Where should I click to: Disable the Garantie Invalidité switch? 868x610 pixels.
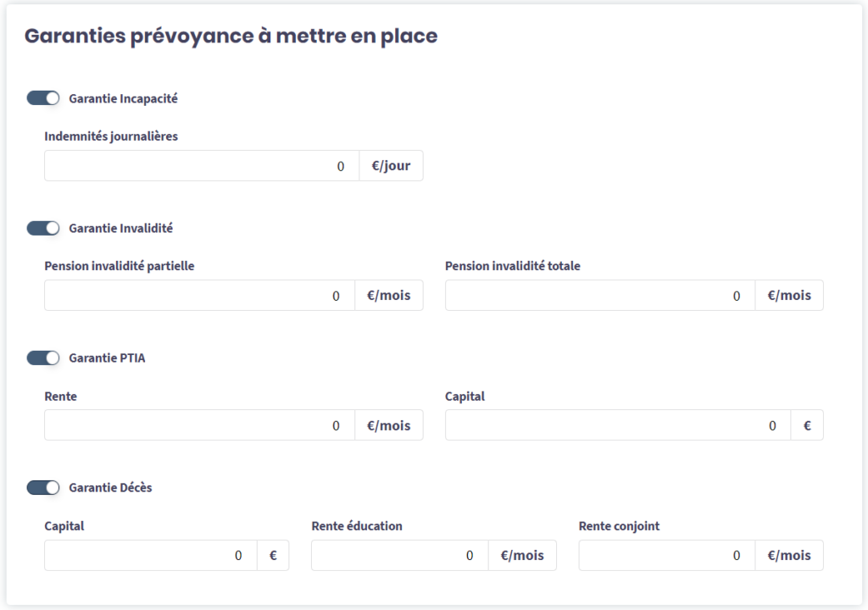43,228
